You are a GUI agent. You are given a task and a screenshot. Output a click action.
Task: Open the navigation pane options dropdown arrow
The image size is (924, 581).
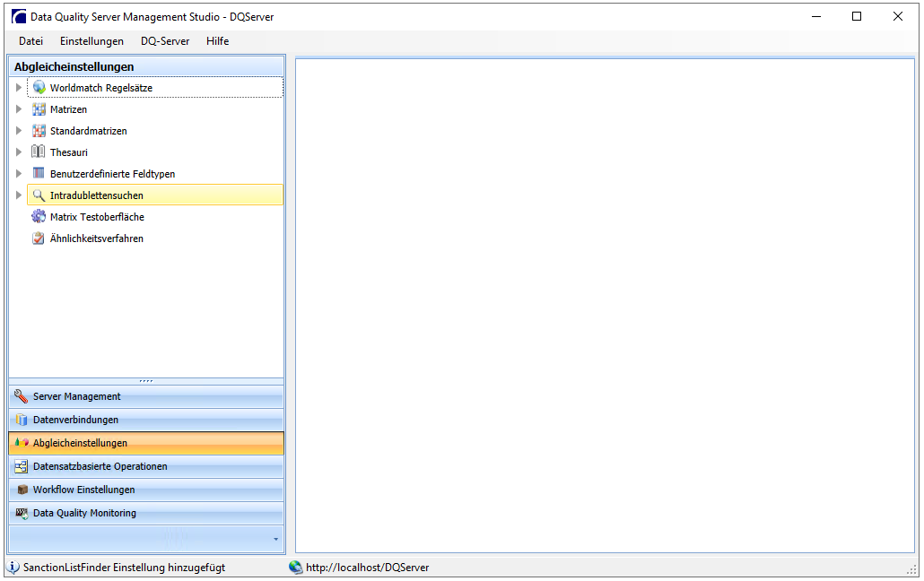click(275, 539)
